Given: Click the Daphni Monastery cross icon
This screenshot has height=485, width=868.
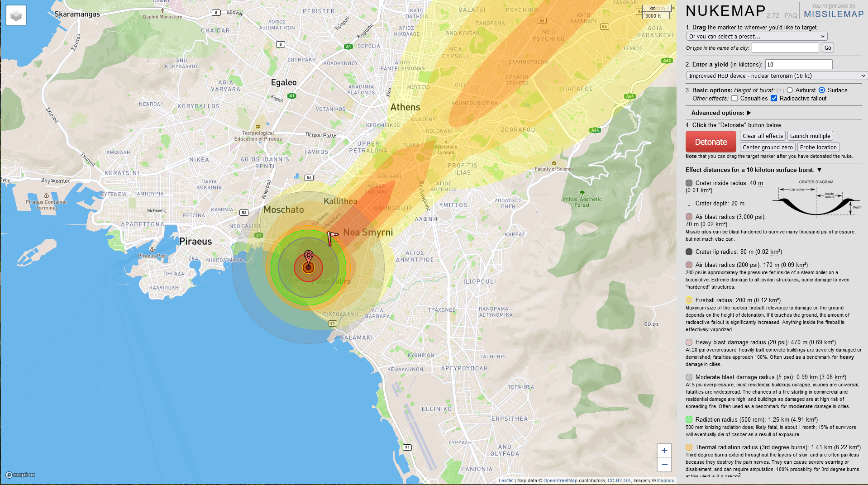Looking at the screenshot, I should 163,10.
